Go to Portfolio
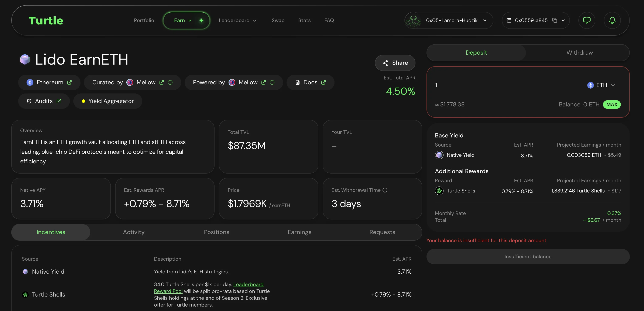The height and width of the screenshot is (311, 644). (x=144, y=21)
